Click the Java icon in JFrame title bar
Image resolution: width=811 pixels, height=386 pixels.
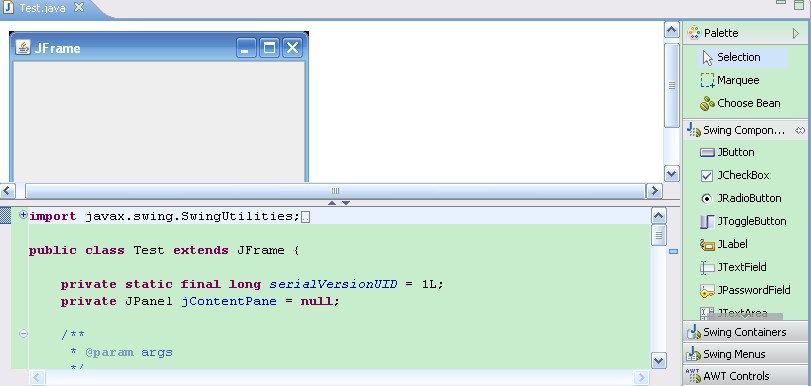(23, 48)
